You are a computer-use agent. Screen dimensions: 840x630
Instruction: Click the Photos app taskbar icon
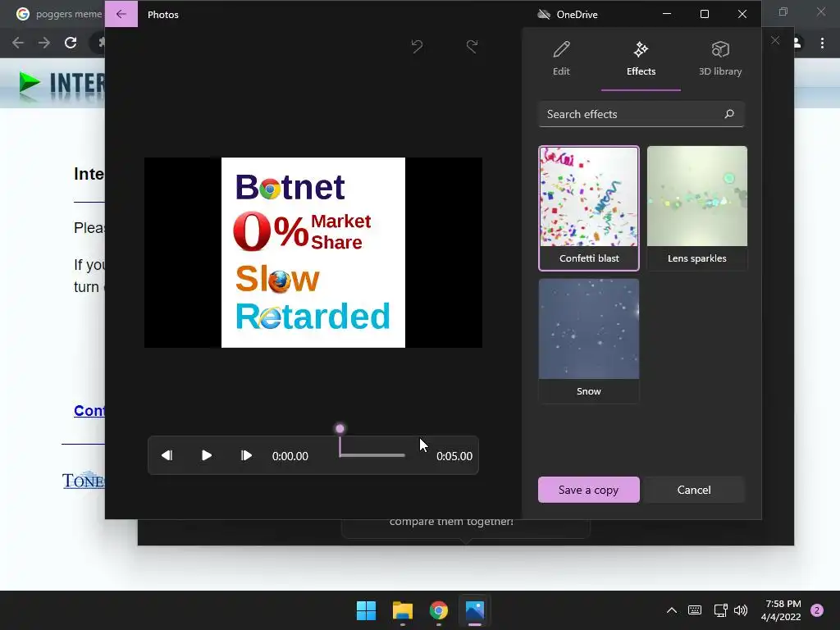pos(475,610)
